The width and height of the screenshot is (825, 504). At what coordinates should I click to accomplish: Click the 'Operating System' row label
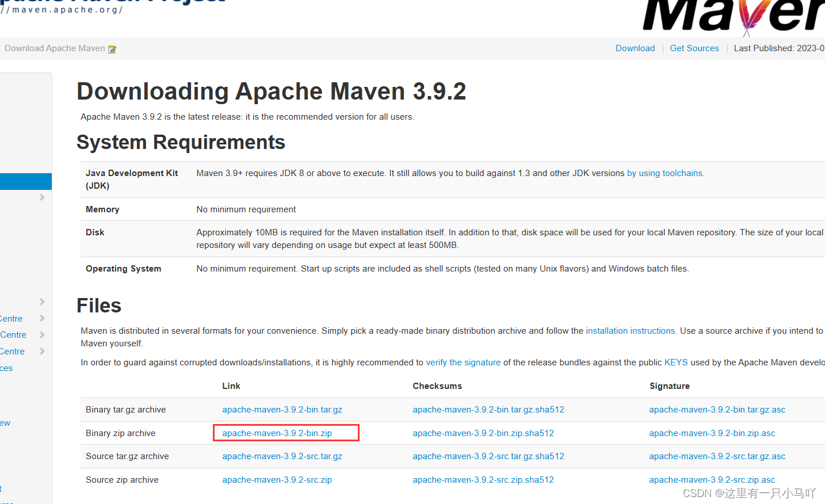pyautogui.click(x=124, y=269)
